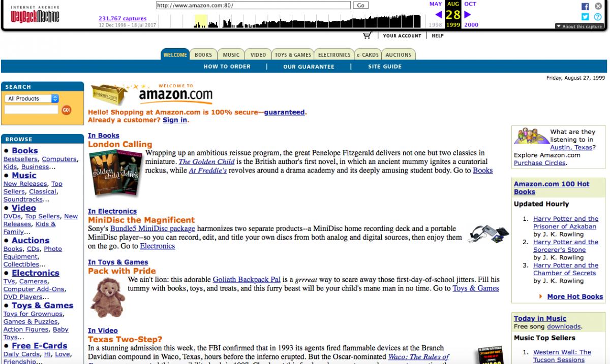Click In Video section heading
This screenshot has width=610, height=364.
tap(103, 330)
